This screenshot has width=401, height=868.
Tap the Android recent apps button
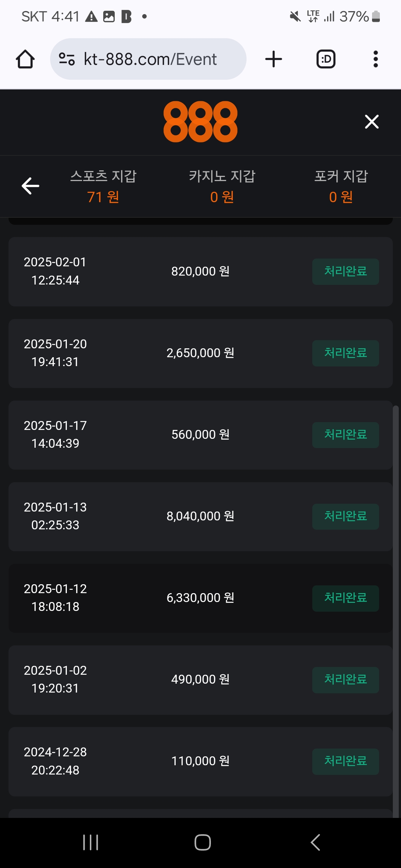tap(91, 842)
